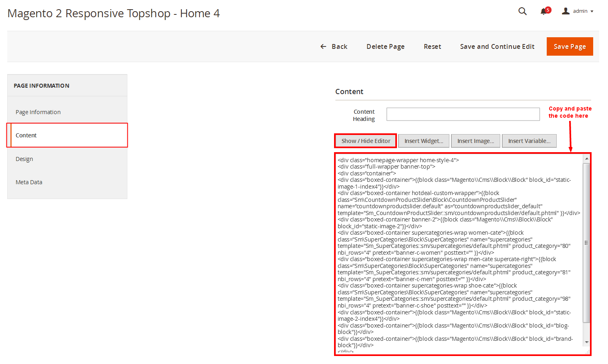
Task: Open the notifications bell icon
Action: 544,12
